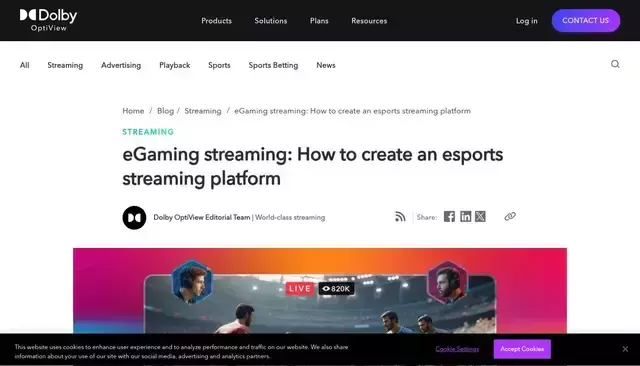Click the Dolby author avatar icon
The height and width of the screenshot is (366, 640).
pos(134,217)
